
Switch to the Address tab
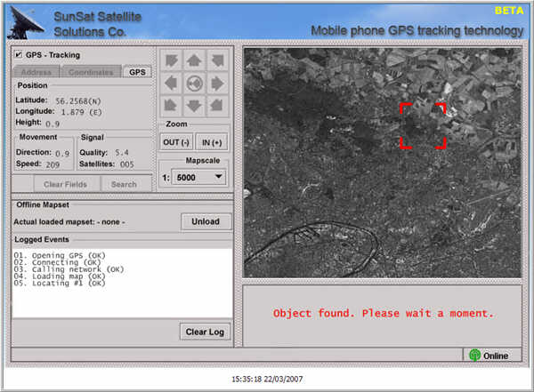(36, 72)
